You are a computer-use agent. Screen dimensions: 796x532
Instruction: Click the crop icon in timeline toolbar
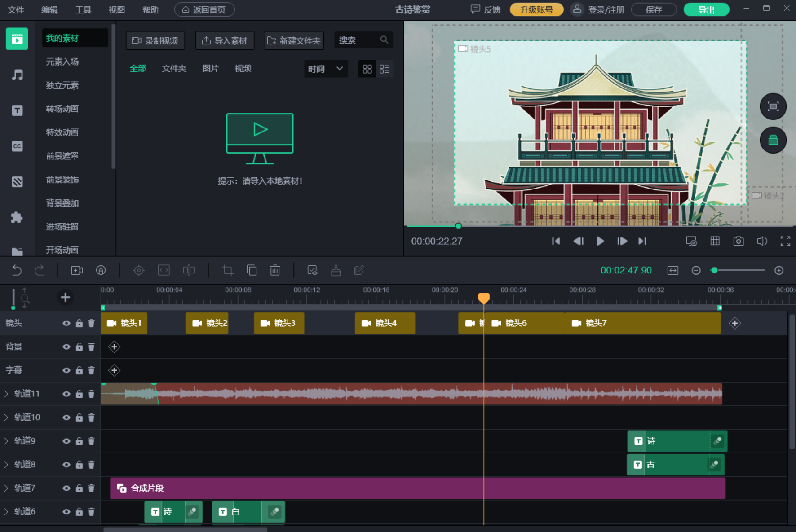click(x=227, y=270)
